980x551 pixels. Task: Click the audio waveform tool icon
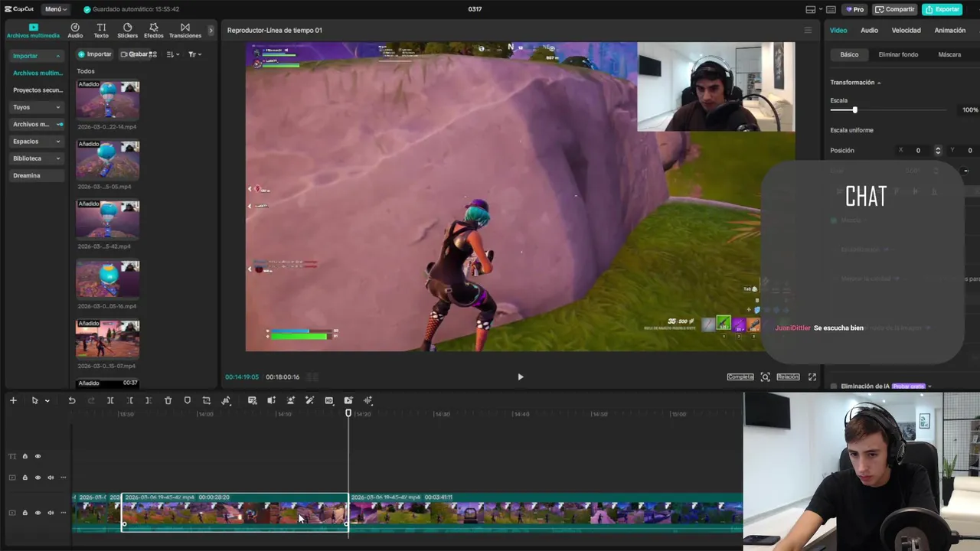click(x=368, y=400)
